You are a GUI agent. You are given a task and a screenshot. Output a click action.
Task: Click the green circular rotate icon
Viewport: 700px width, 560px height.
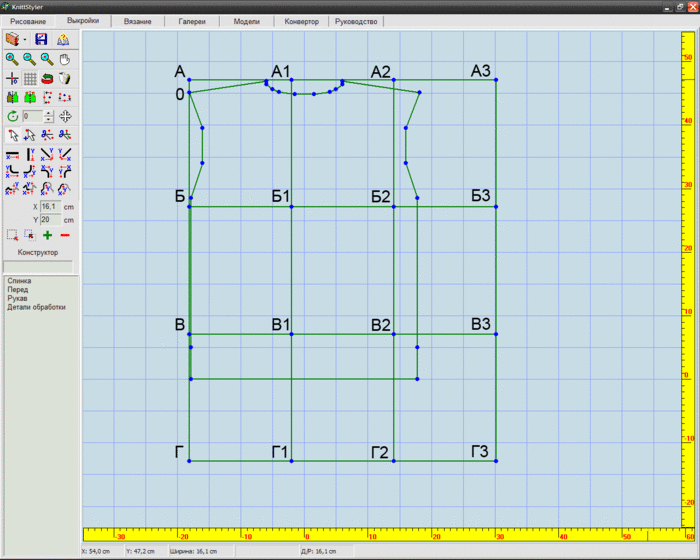pyautogui.click(x=12, y=117)
